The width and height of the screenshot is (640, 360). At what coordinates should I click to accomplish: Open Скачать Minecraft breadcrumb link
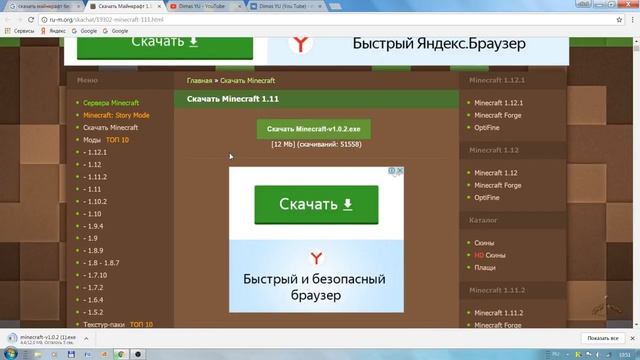(247, 81)
